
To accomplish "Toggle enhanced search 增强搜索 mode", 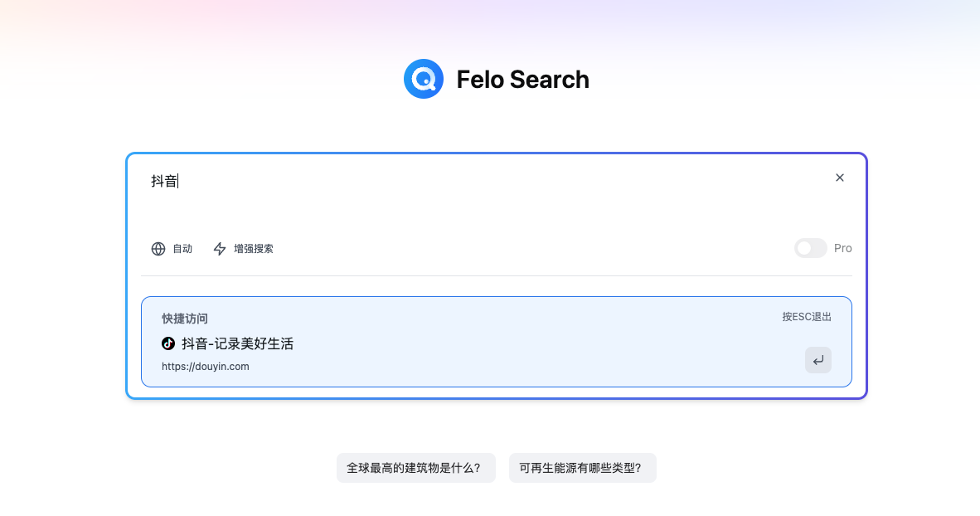I will [243, 248].
